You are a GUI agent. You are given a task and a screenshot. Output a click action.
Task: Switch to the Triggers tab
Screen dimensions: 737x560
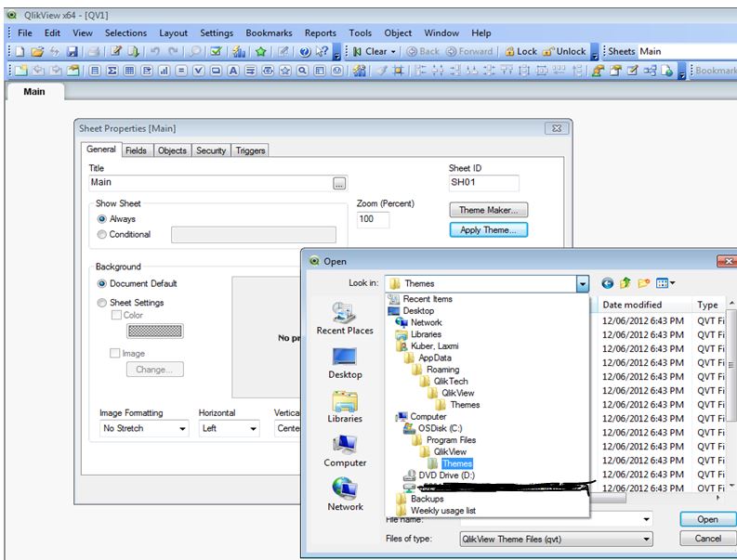pos(250,150)
